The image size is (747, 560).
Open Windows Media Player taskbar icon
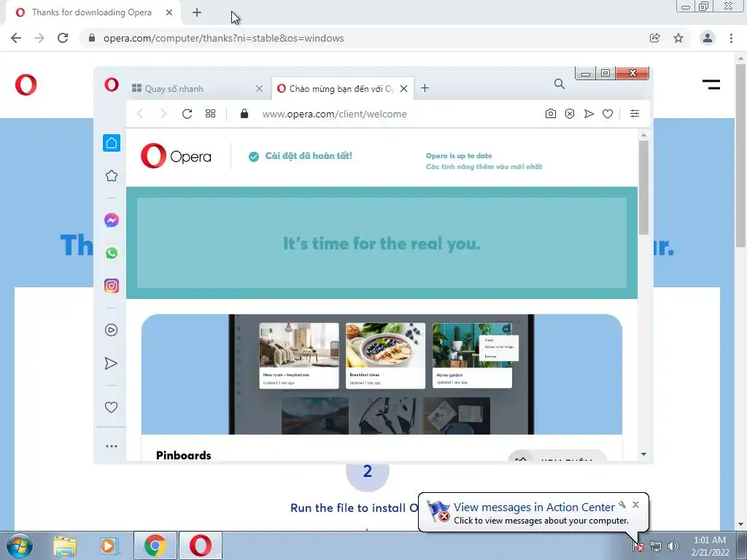click(x=109, y=545)
